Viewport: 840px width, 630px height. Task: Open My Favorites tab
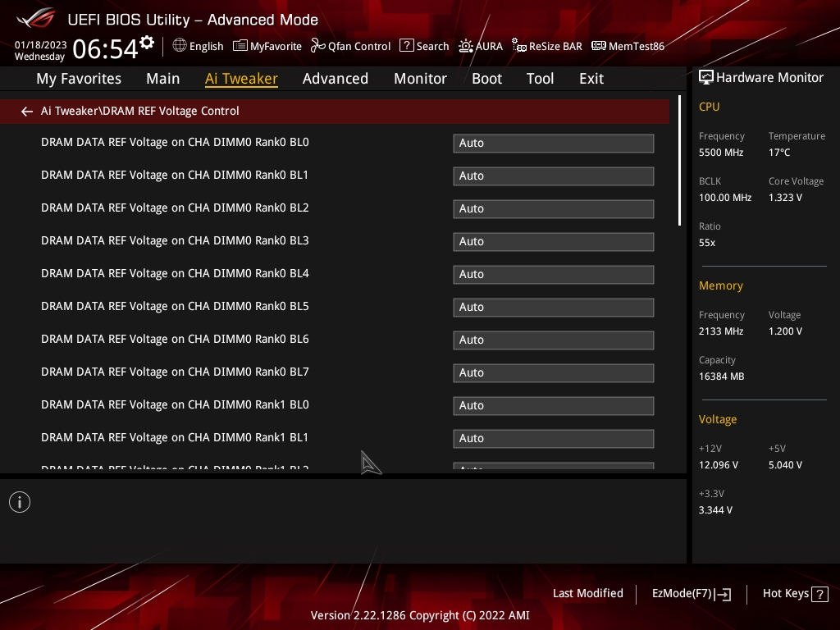point(79,79)
